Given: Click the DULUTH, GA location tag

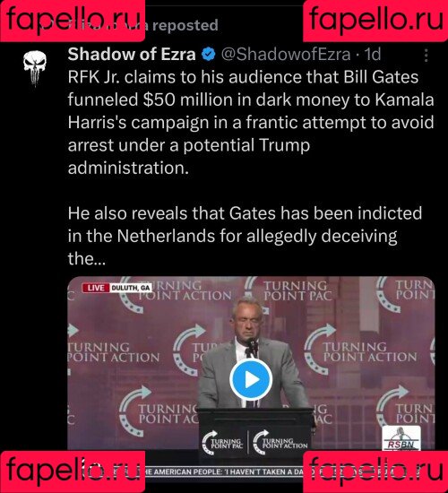Looking at the screenshot, I should click(131, 288).
